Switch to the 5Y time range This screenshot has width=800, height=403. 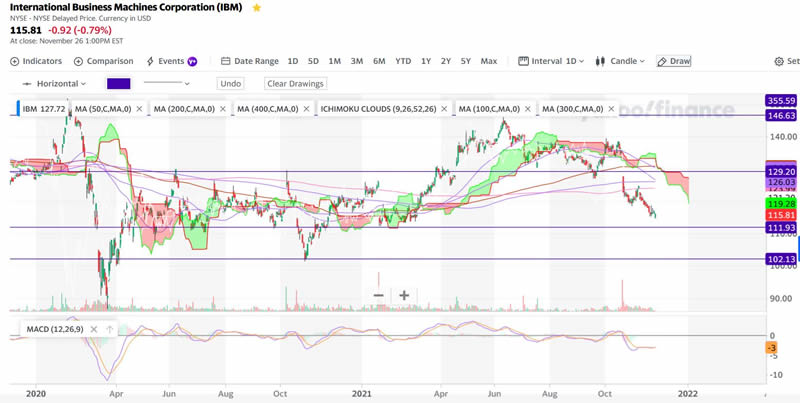pos(466,61)
